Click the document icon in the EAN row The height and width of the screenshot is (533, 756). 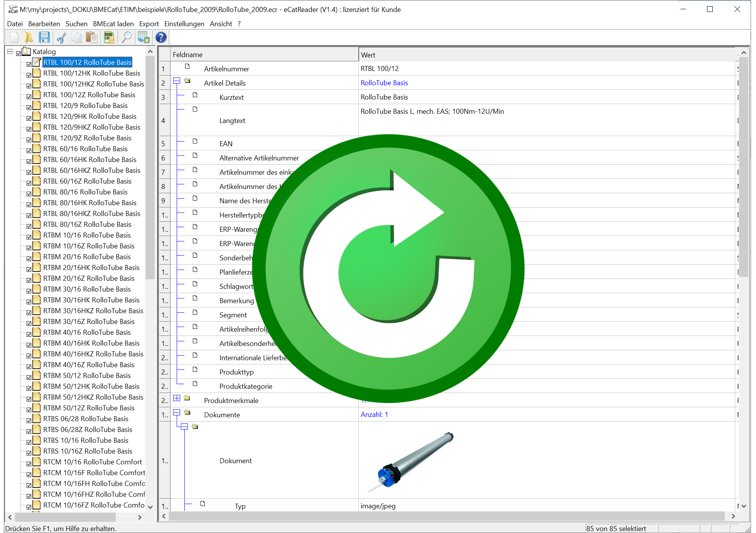pos(195,141)
